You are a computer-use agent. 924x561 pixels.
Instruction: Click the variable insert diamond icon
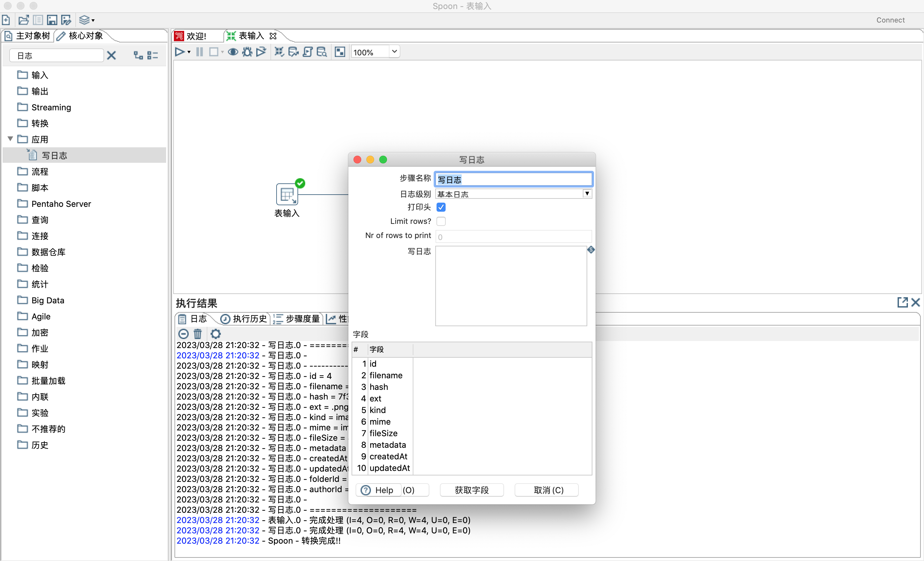(591, 250)
